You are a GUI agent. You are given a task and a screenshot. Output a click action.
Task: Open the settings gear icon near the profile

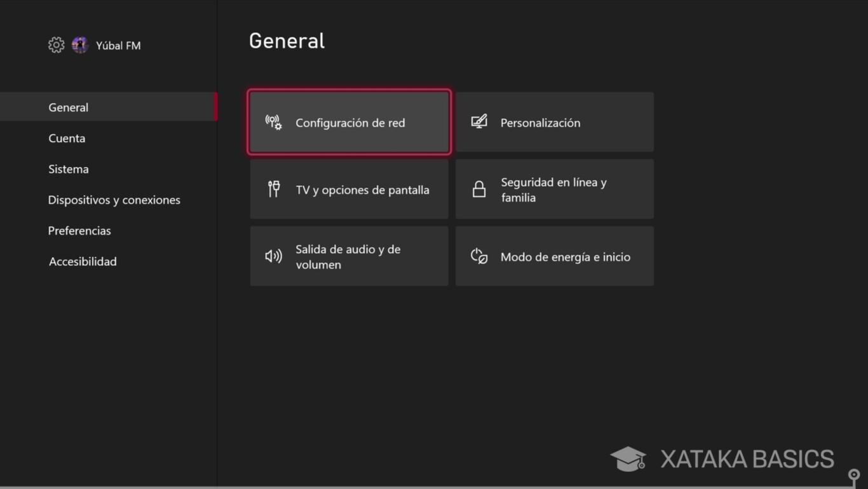(56, 45)
